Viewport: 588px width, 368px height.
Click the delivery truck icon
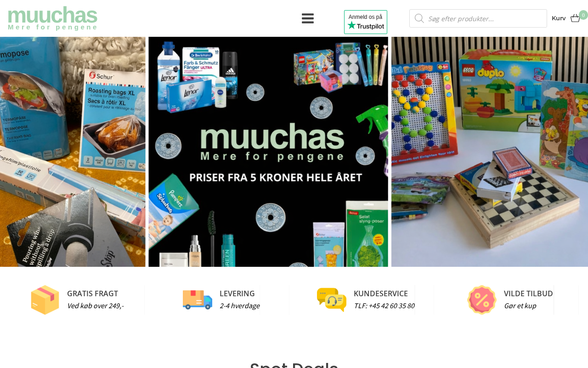point(198,300)
